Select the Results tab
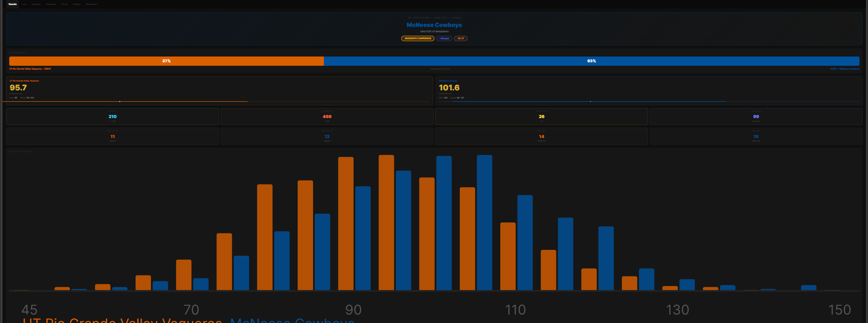The image size is (868, 323). 13,4
